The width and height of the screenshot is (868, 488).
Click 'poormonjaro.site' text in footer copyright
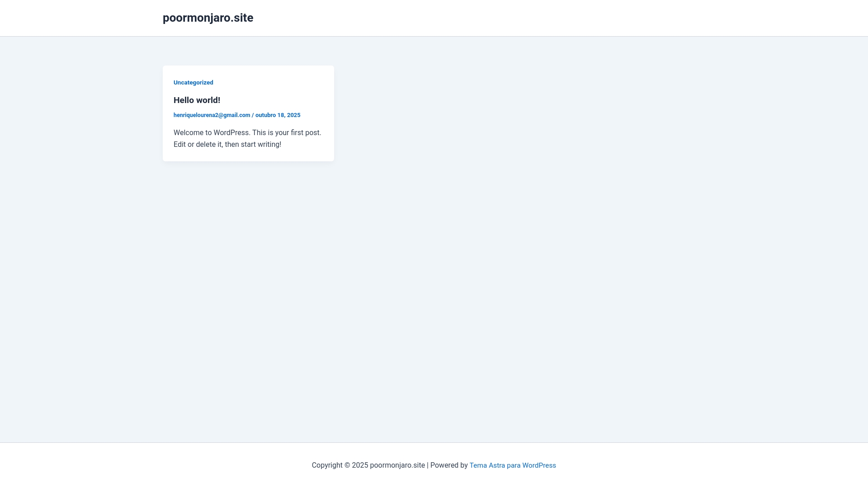(397, 465)
